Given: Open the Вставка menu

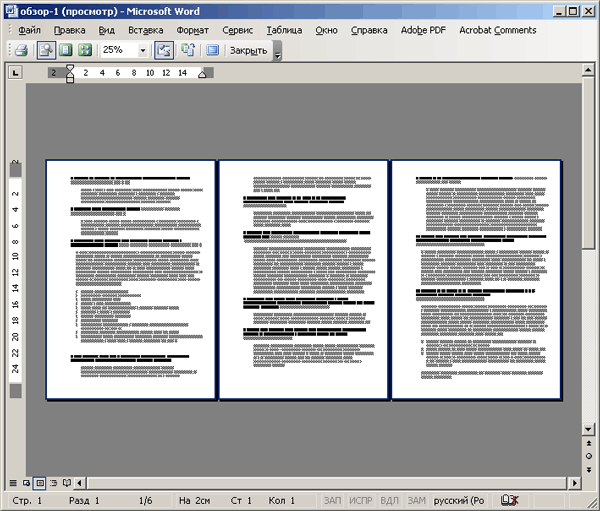Looking at the screenshot, I should 145,30.
